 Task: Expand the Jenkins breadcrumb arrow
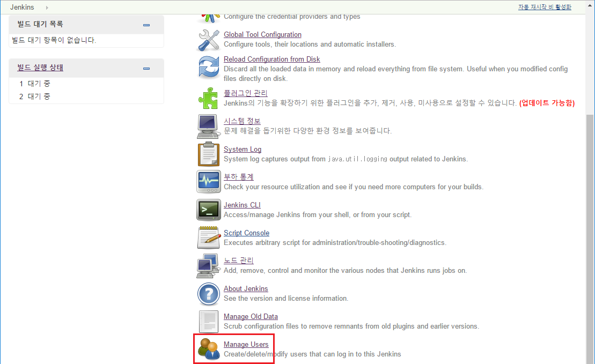click(47, 8)
